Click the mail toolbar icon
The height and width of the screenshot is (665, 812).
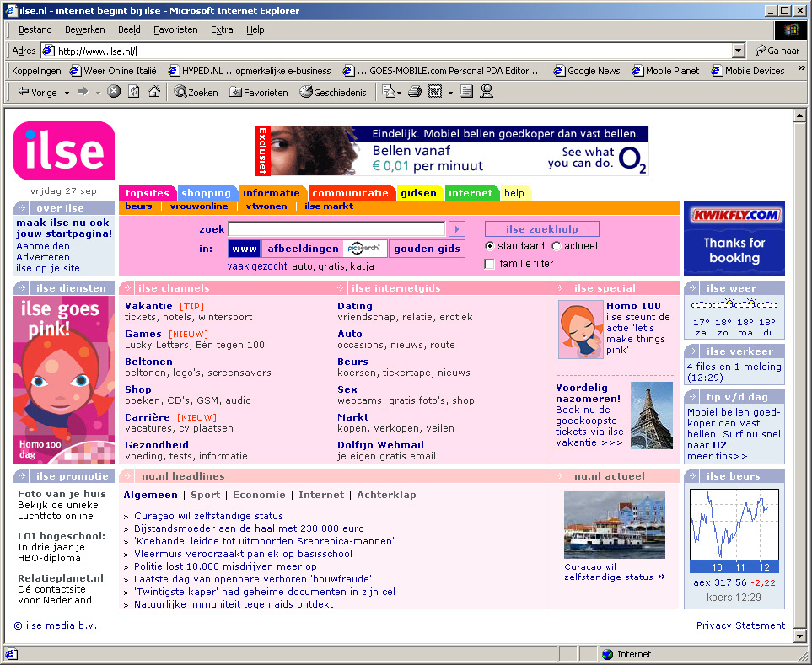point(388,92)
